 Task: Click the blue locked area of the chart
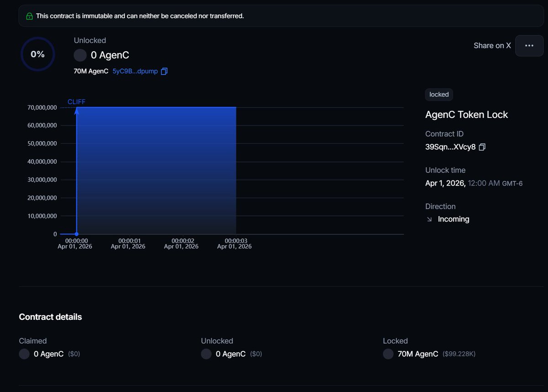coord(156,170)
